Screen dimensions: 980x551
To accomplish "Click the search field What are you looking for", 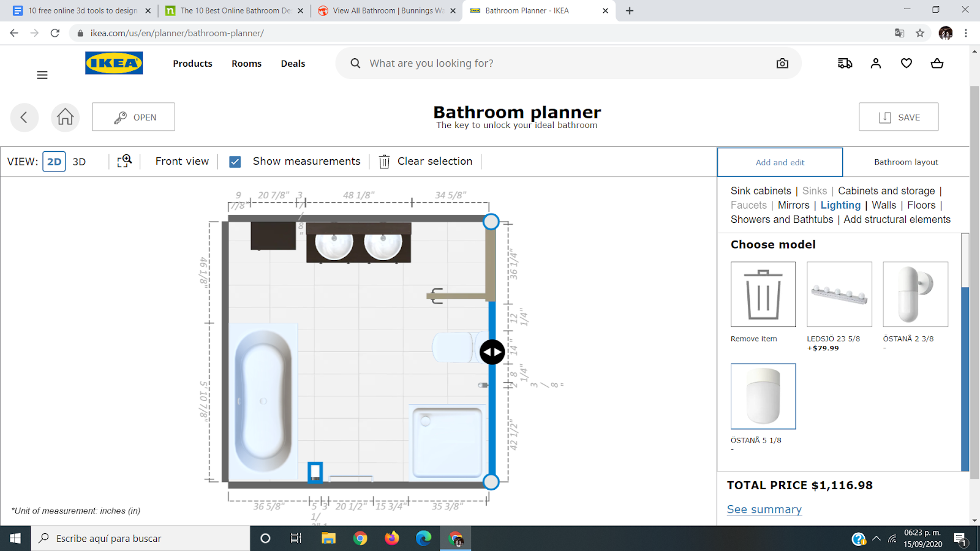I will pos(568,63).
